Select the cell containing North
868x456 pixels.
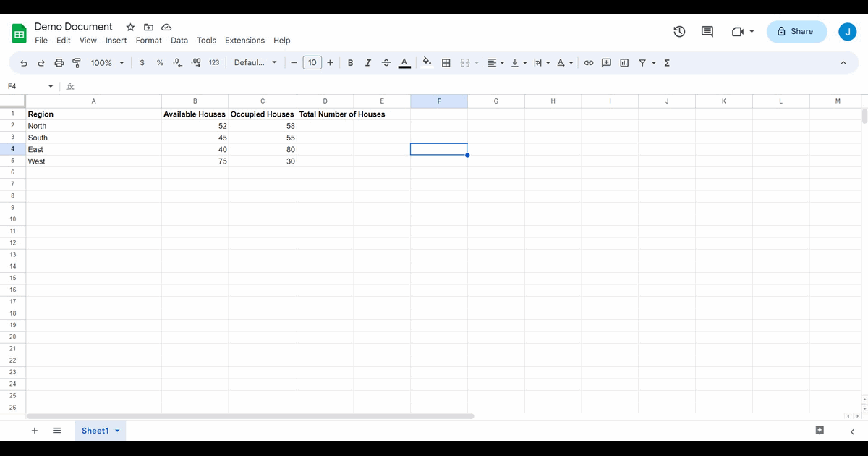94,126
